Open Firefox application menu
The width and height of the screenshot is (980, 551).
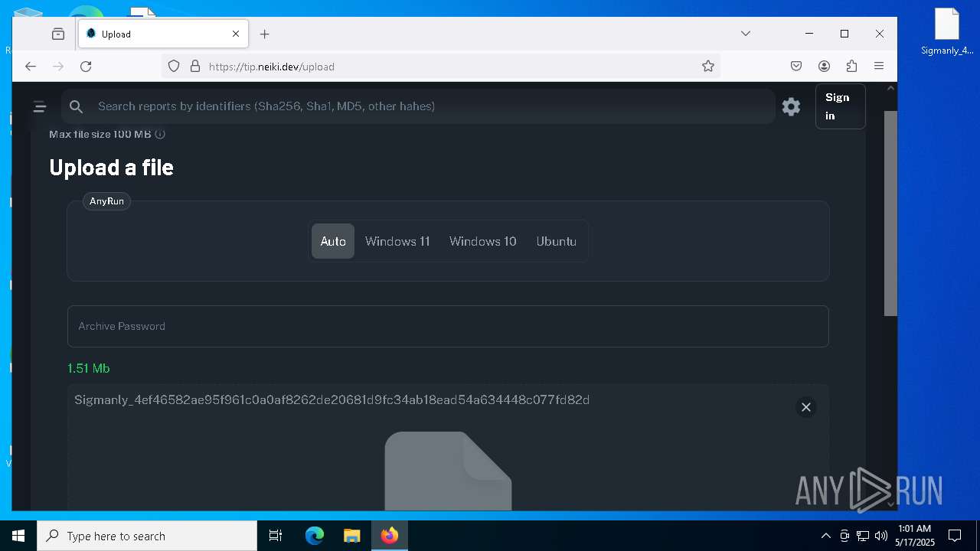click(879, 67)
